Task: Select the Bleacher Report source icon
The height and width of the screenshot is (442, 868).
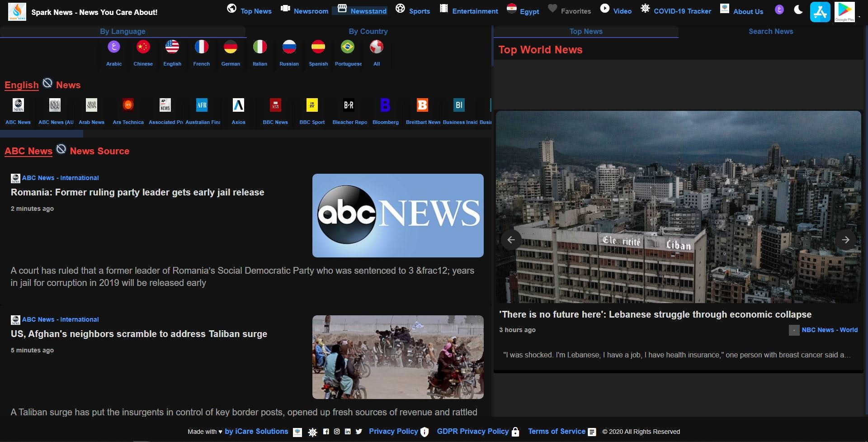Action: tap(349, 105)
